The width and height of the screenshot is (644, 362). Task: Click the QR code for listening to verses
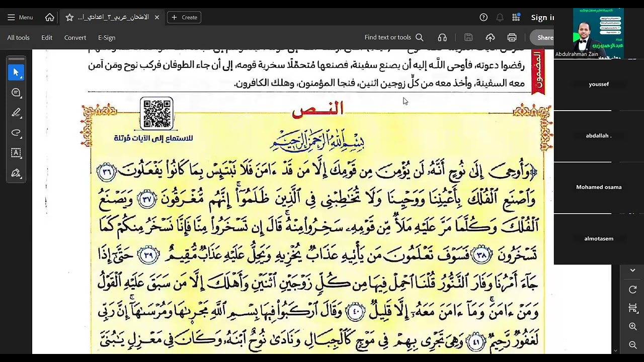[x=157, y=114]
